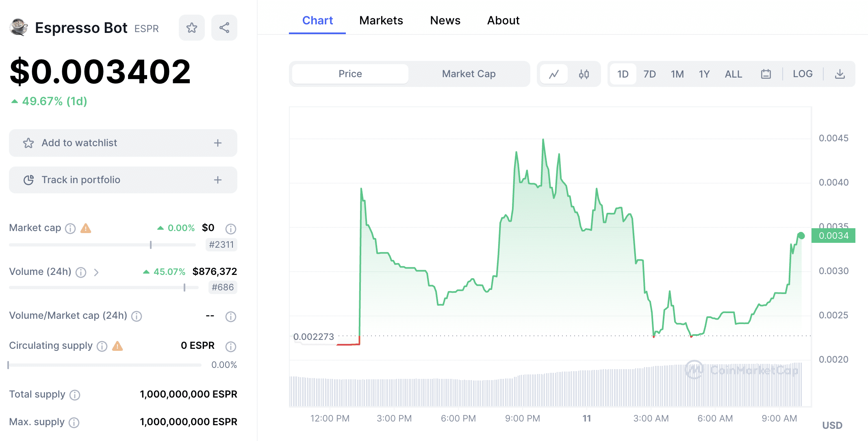Open the calendar date range picker
Viewport: 868px width, 441px height.
click(x=766, y=74)
